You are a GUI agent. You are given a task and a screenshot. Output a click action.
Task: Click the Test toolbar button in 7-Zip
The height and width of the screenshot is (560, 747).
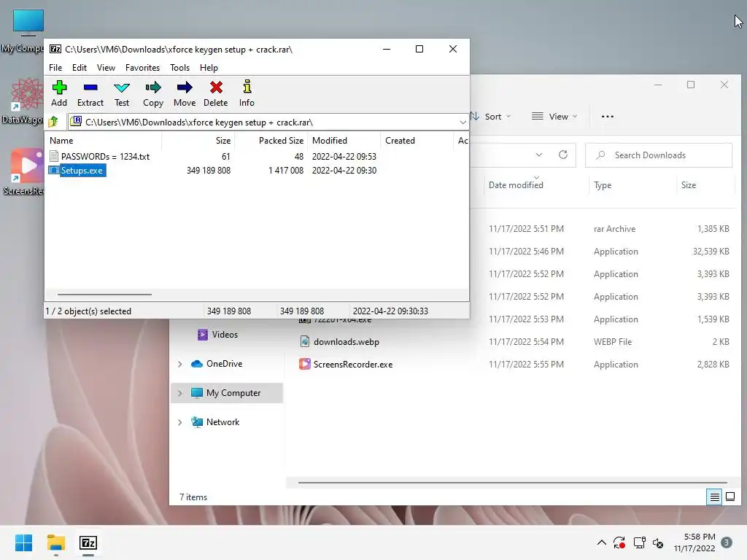[122, 93]
